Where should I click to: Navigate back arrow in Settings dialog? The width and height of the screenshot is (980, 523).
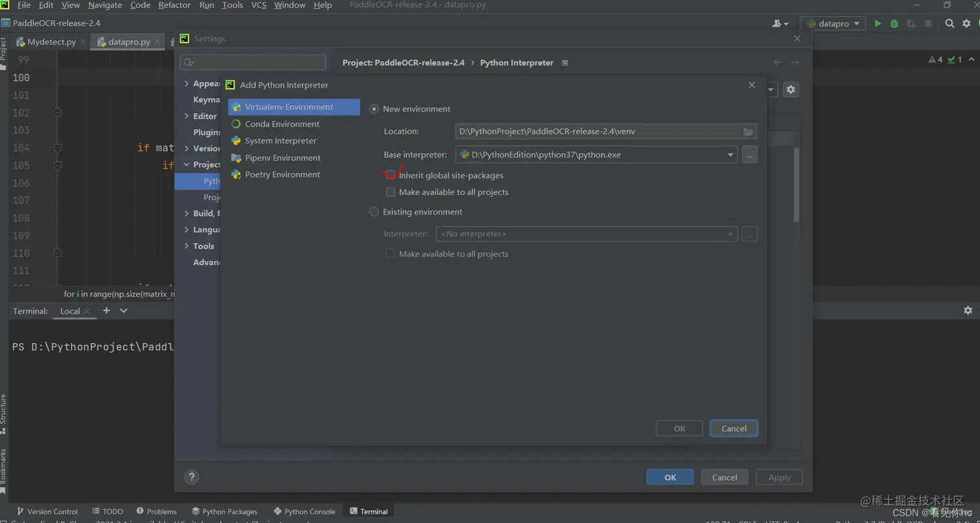(778, 62)
